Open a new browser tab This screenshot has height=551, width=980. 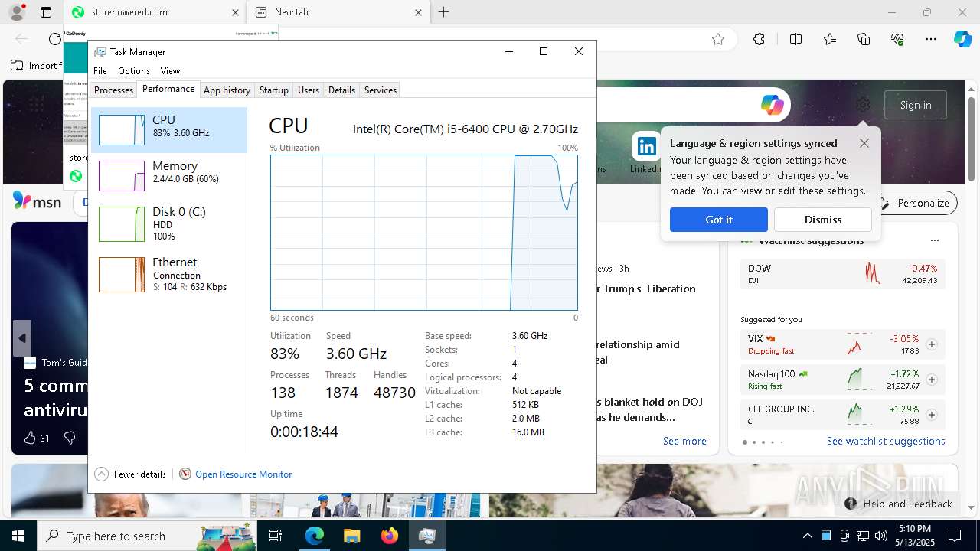[x=444, y=12]
